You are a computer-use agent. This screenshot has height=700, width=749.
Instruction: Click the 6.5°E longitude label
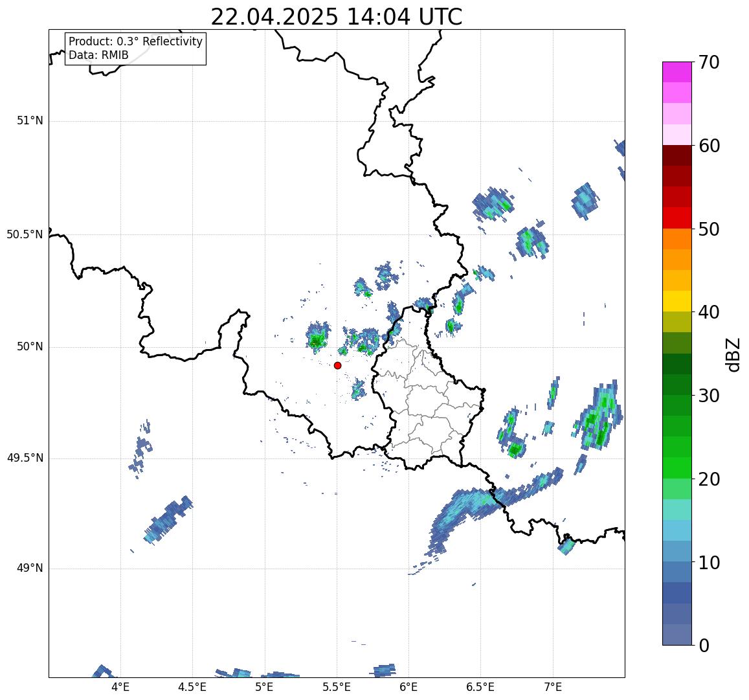point(480,687)
